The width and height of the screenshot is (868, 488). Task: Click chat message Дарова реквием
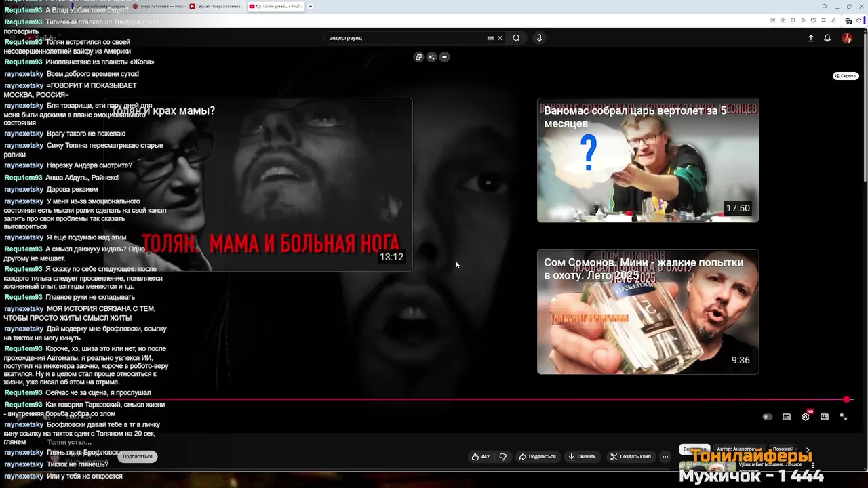coord(73,190)
